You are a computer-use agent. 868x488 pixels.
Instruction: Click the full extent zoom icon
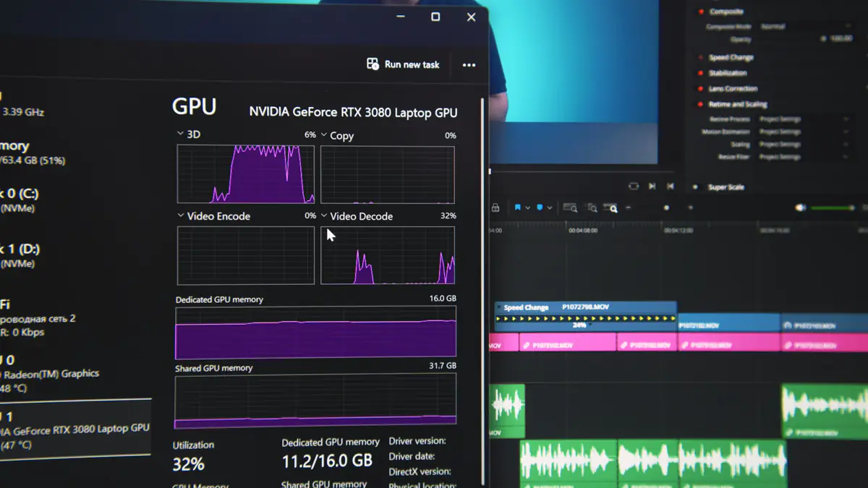tap(570, 208)
